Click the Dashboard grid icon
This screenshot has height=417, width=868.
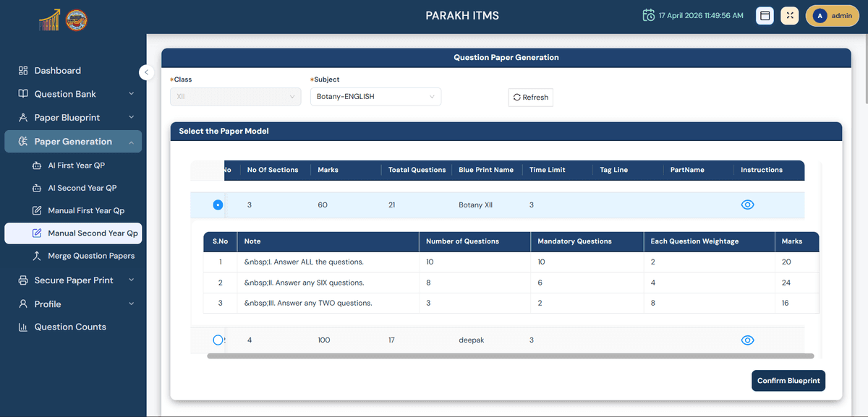pyautogui.click(x=23, y=71)
